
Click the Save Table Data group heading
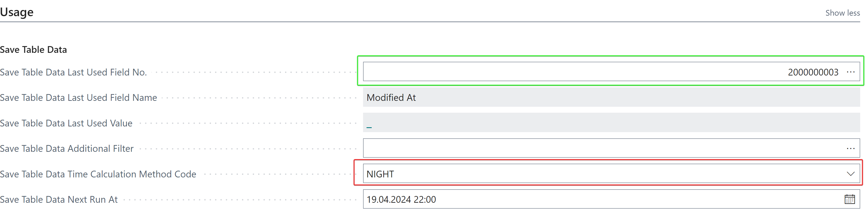click(33, 50)
